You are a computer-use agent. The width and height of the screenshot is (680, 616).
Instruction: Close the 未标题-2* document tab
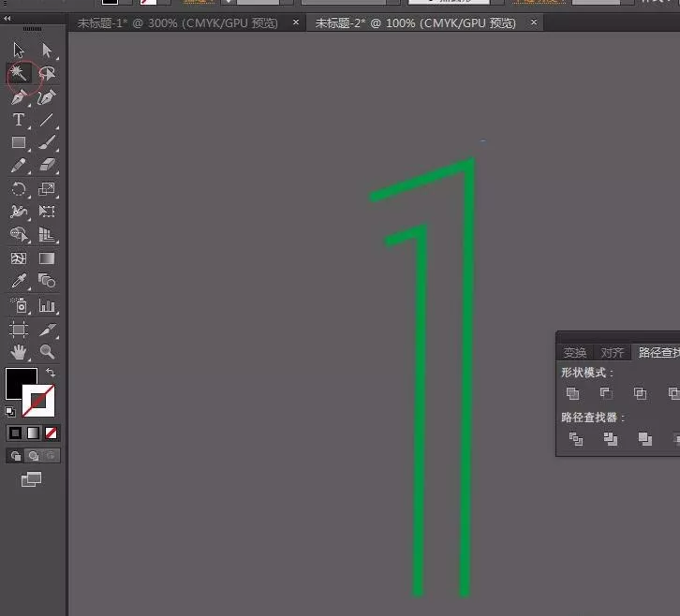click(534, 22)
